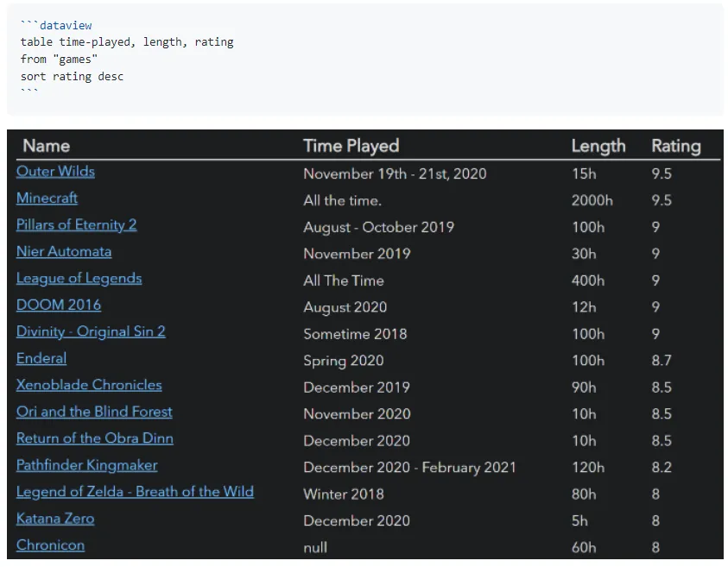Click the Rating column header

pos(675,146)
